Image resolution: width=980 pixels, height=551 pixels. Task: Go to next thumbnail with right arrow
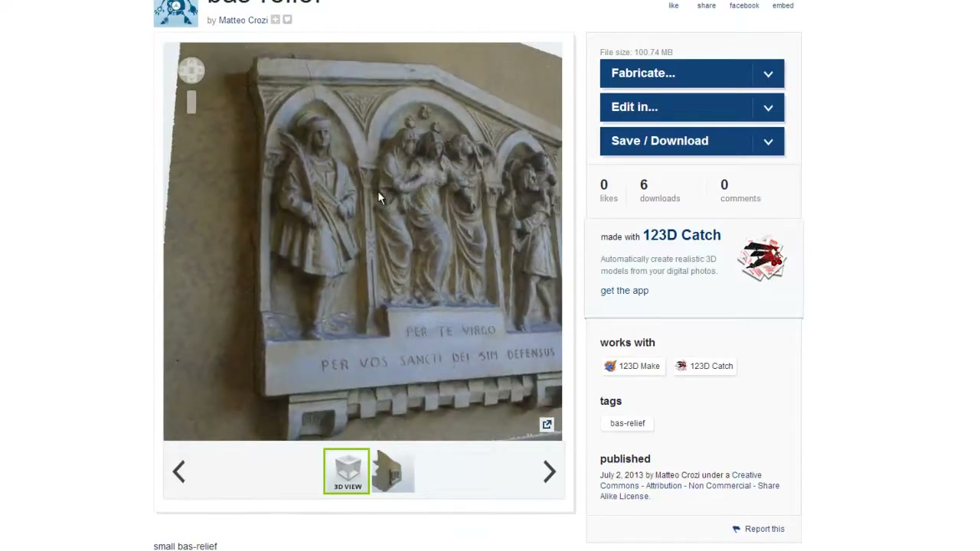click(549, 471)
